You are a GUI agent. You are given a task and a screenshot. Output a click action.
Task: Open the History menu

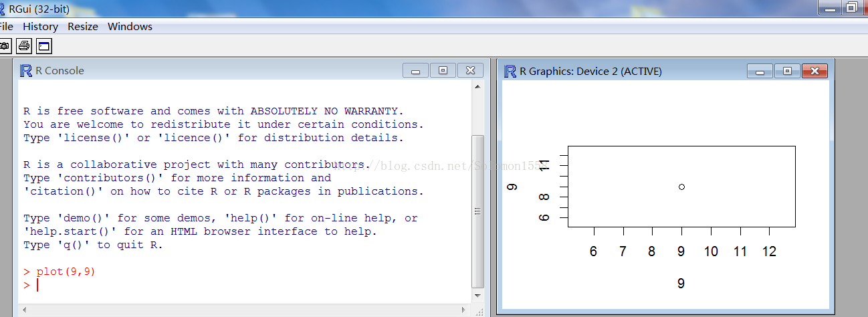click(40, 27)
